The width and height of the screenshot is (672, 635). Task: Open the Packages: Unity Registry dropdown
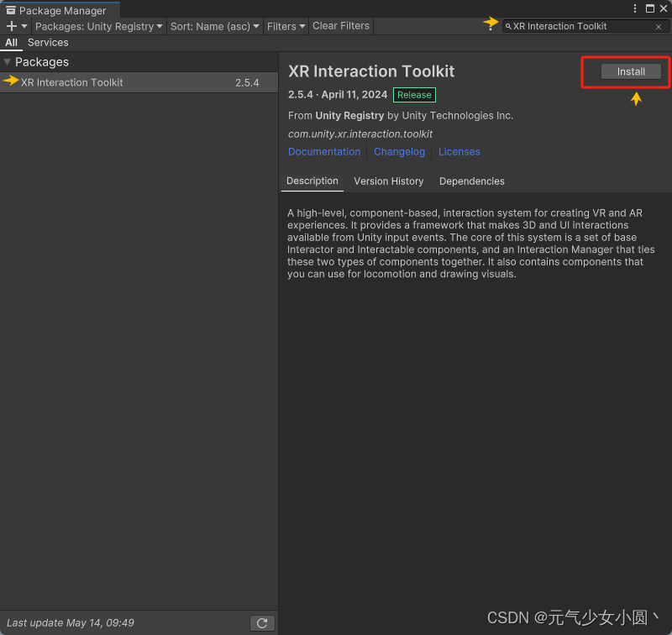[x=99, y=26]
